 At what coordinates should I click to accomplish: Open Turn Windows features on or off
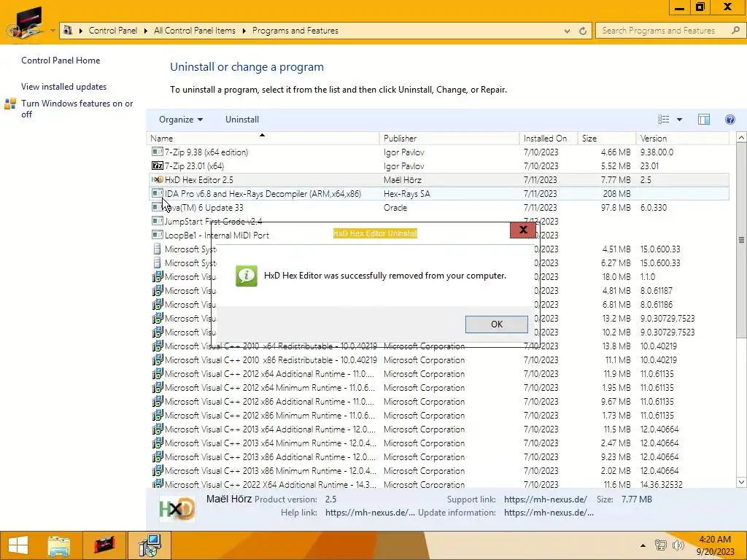point(77,109)
